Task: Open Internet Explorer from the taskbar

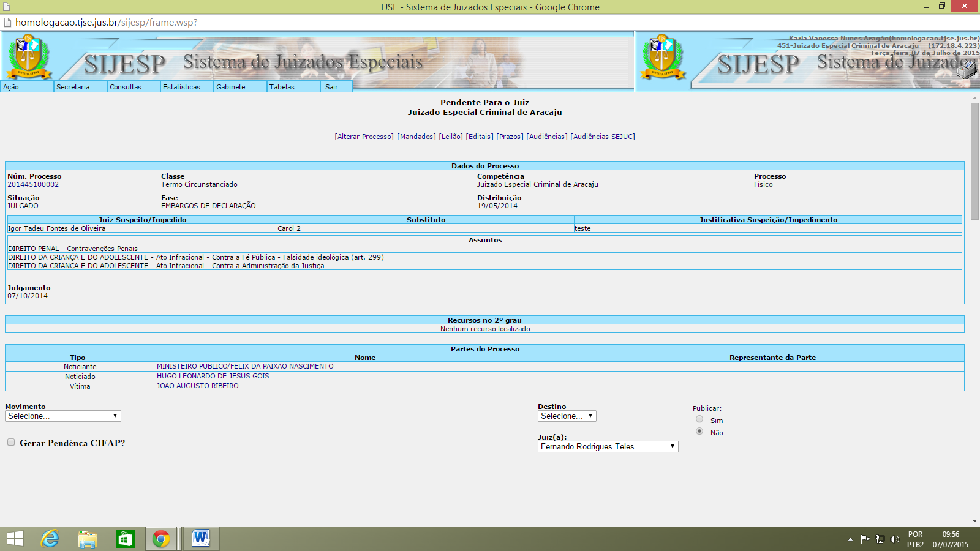Action: tap(50, 539)
